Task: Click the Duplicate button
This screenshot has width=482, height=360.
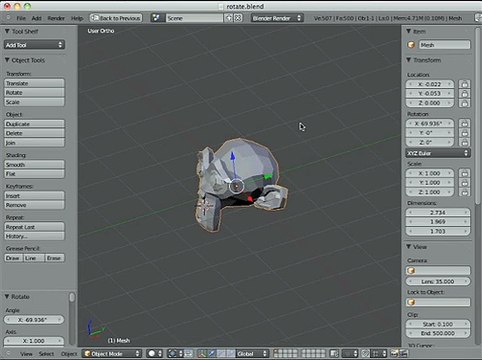Action: pos(34,124)
